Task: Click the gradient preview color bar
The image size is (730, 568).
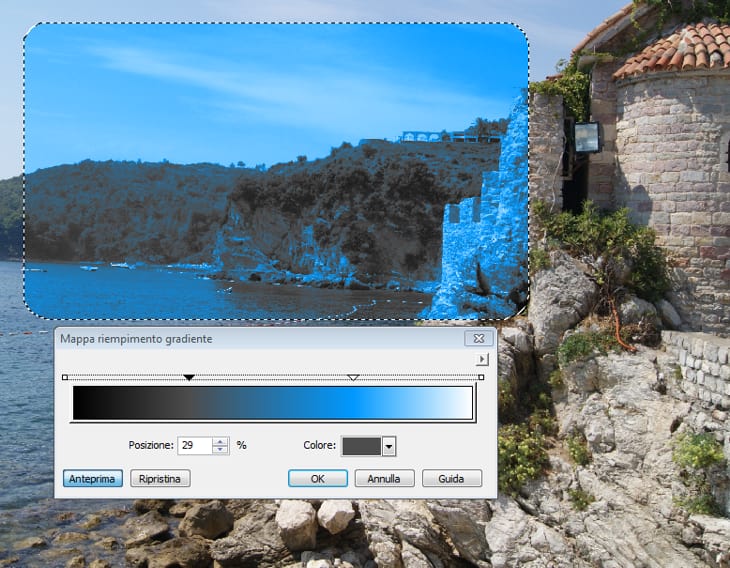Action: point(272,403)
